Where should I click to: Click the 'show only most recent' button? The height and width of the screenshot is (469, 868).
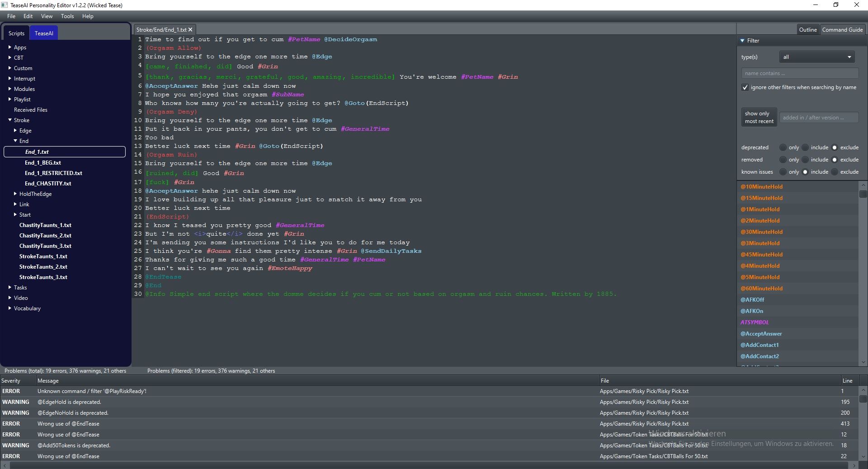759,117
